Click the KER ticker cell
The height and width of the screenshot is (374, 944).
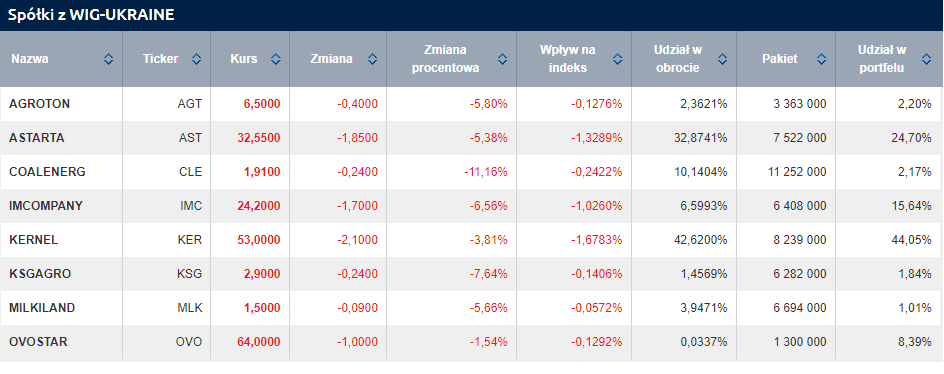[x=191, y=240]
